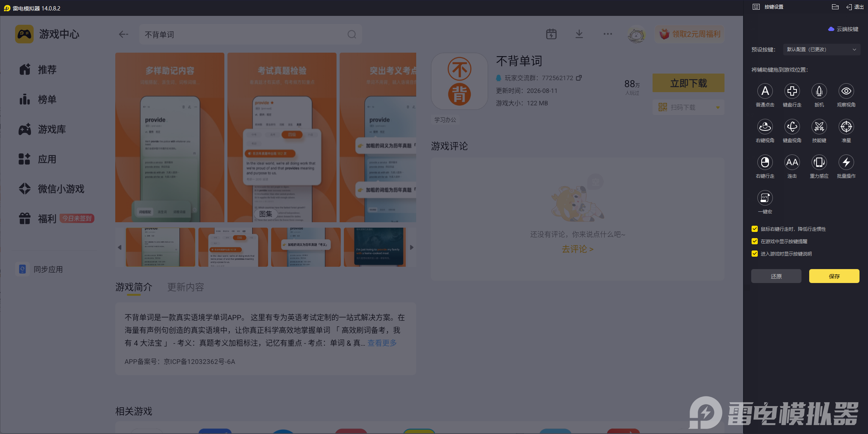This screenshot has width=868, height=434.
Task: Expand the 预设按键 preset dropdown
Action: 822,50
